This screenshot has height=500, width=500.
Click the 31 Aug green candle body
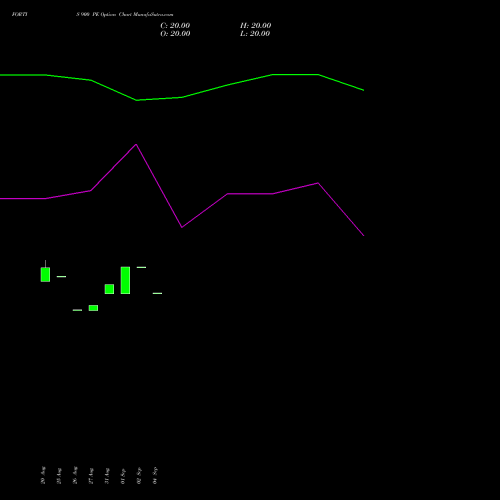(x=109, y=289)
